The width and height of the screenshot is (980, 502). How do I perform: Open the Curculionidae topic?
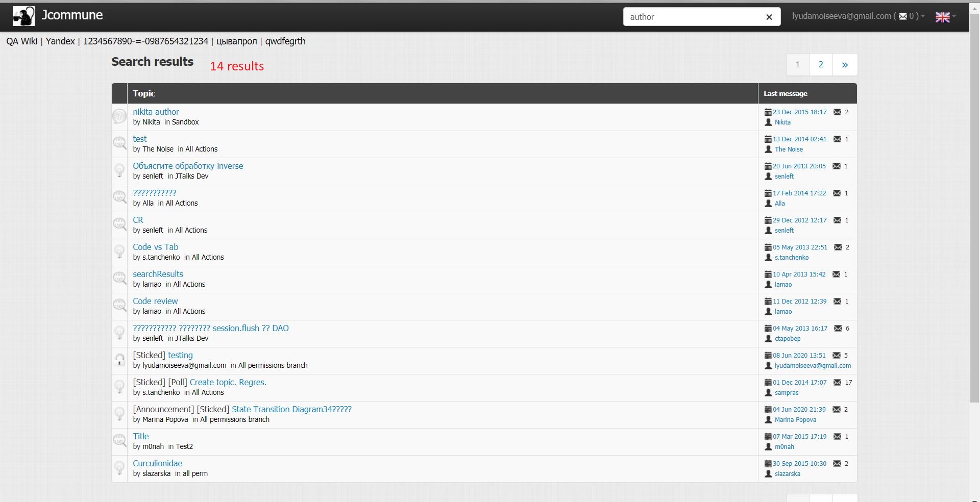pyautogui.click(x=157, y=463)
